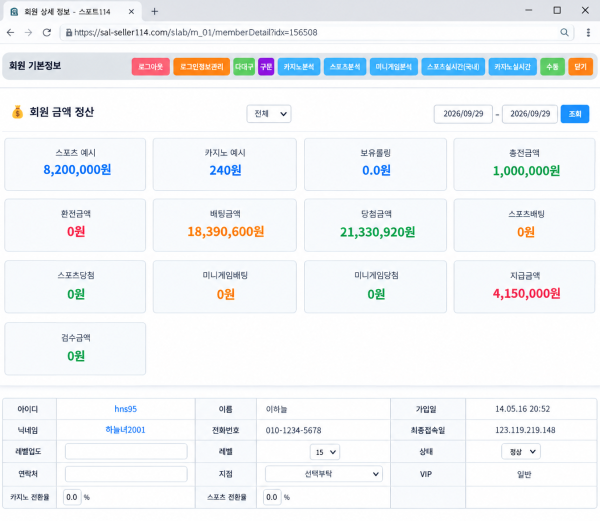Screen dimensions: 600x521
Task: Click the phone number 010-1234-5678
Action: click(x=293, y=430)
